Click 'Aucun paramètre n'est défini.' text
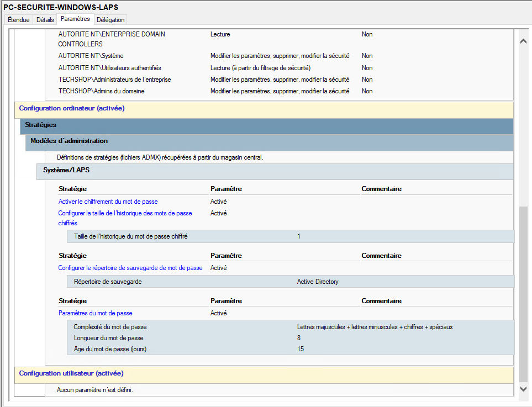 94,390
